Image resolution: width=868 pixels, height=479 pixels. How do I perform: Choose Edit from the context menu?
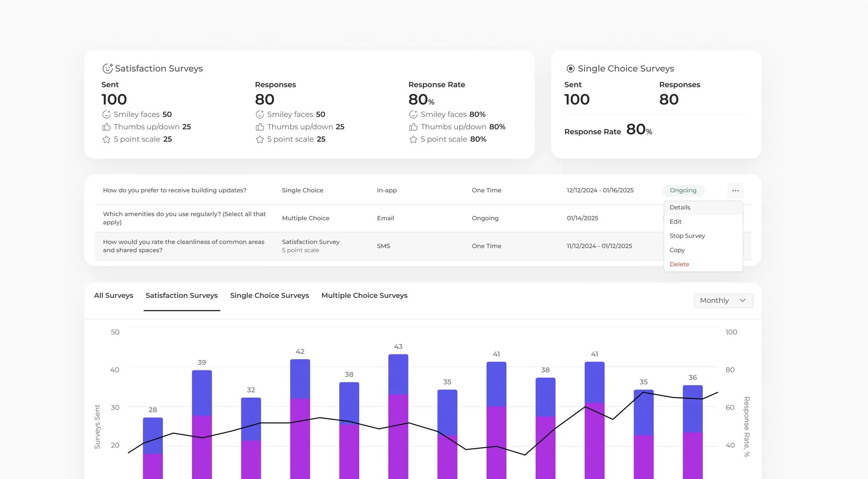[703, 221]
